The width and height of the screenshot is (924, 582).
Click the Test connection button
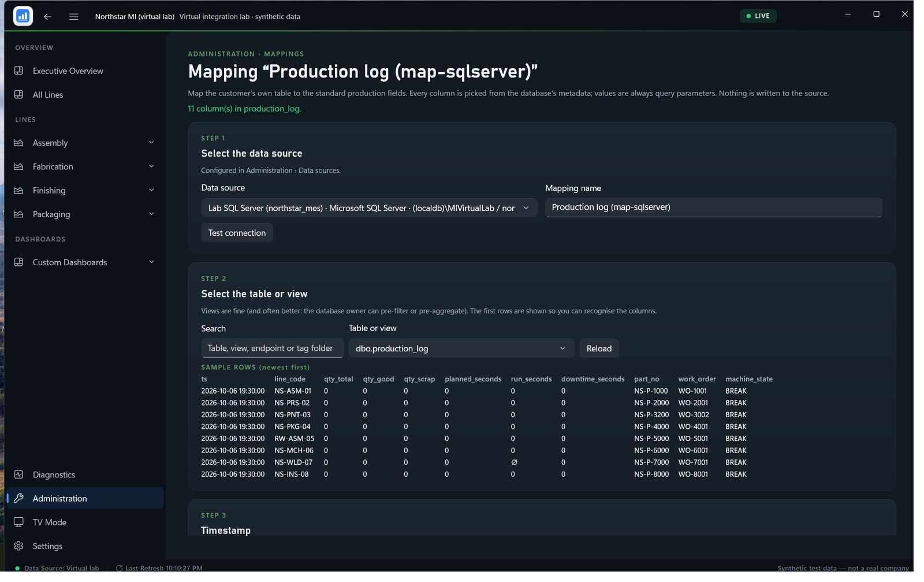(x=237, y=233)
